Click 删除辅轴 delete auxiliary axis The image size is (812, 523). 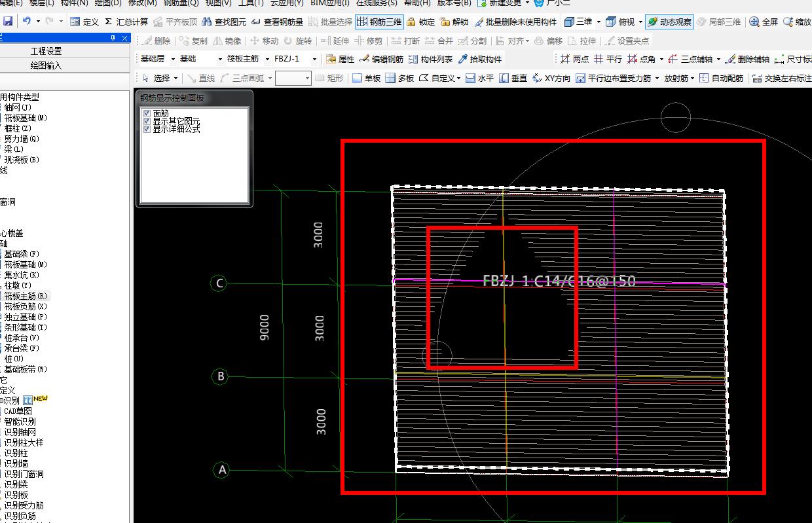click(748, 59)
